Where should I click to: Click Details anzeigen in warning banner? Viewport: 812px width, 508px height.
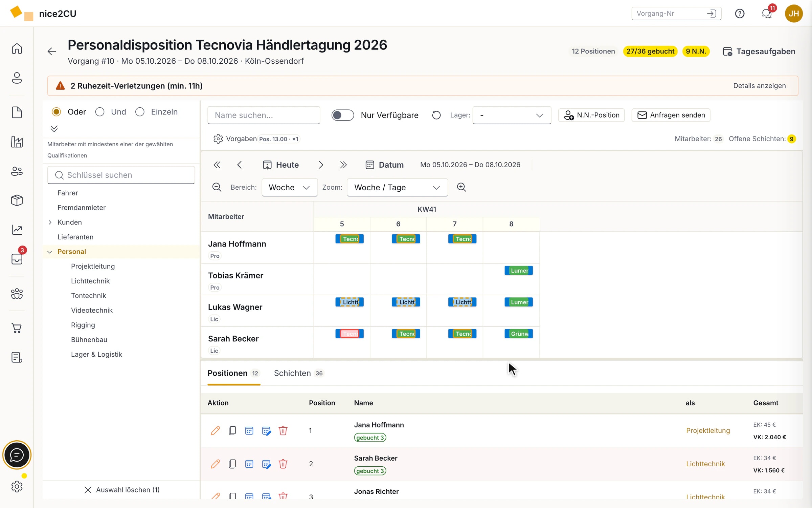coord(759,86)
